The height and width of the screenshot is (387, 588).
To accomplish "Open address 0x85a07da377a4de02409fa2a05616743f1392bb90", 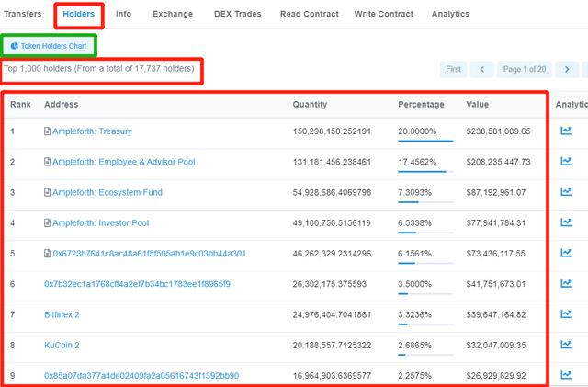I will [x=141, y=376].
